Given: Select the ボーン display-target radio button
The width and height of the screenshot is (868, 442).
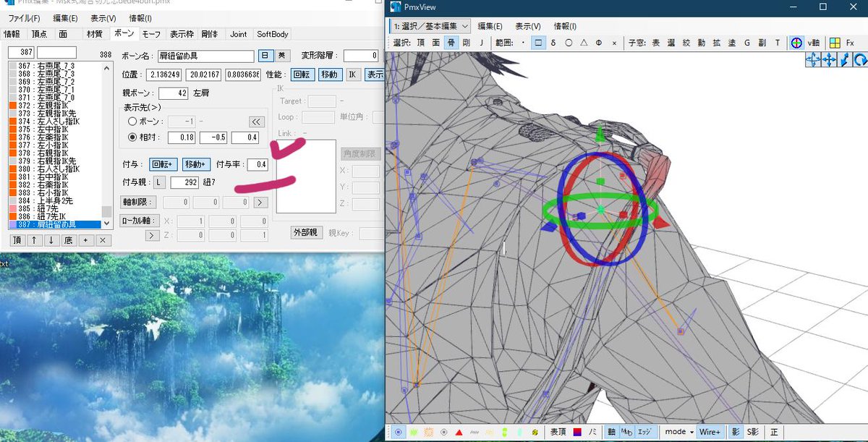Looking at the screenshot, I should coord(132,122).
